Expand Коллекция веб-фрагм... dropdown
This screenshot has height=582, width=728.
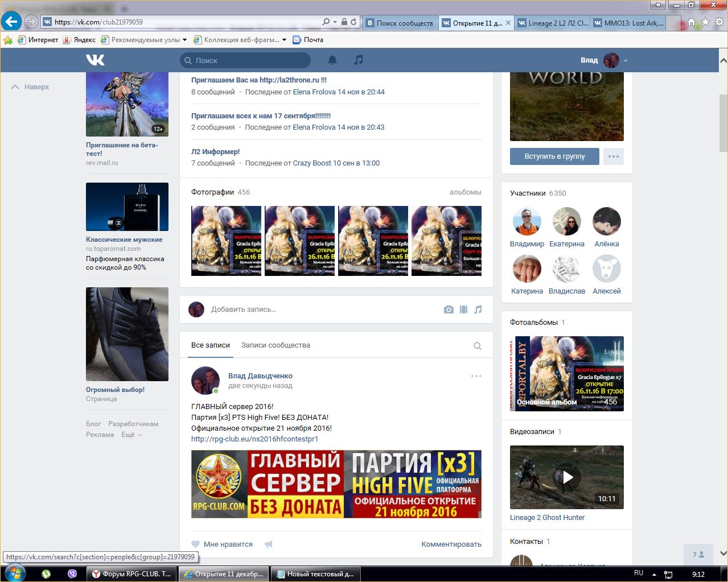click(284, 40)
